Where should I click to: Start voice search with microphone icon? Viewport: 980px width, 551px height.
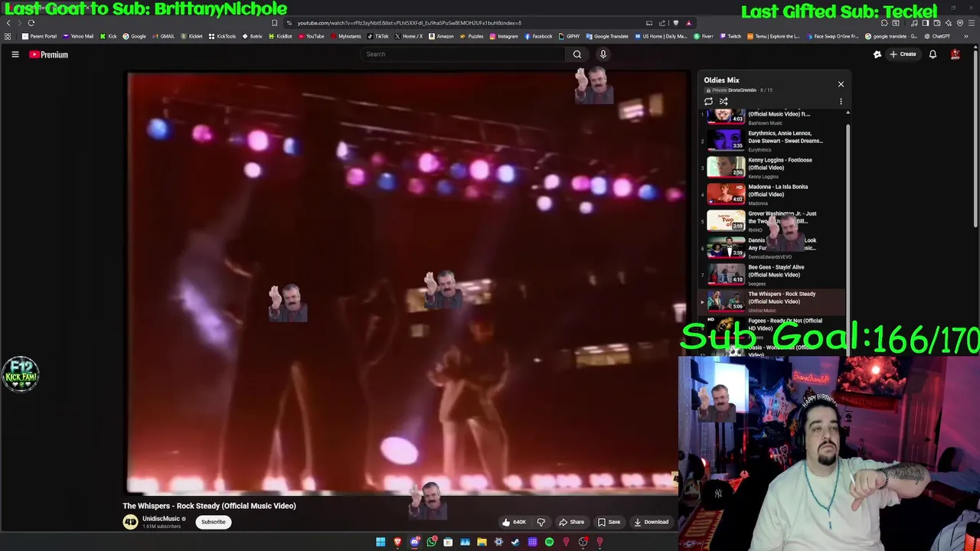(x=603, y=54)
